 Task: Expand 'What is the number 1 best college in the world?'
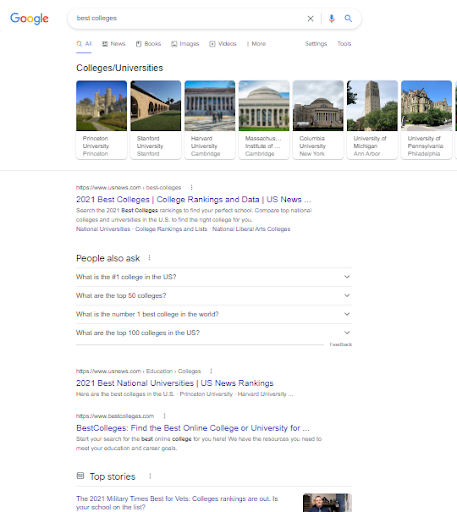pos(214,314)
